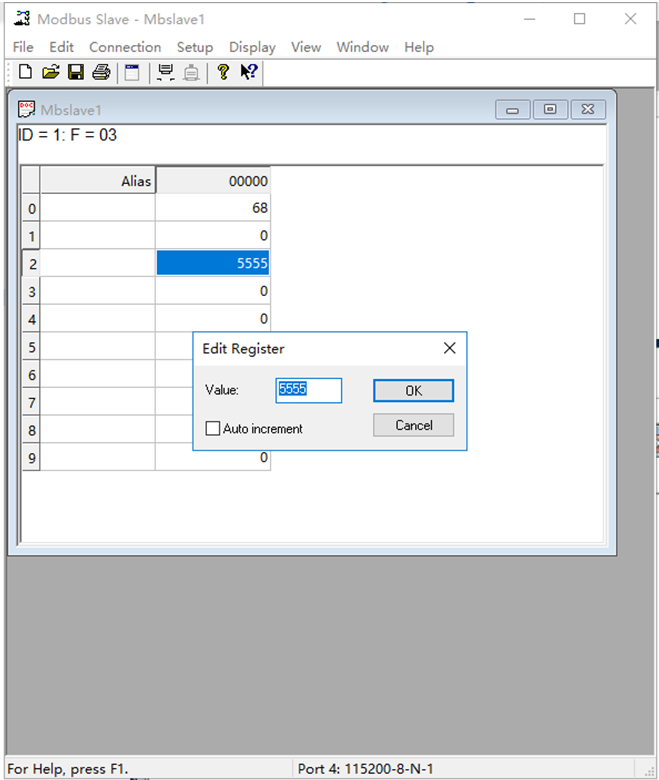
Task: Open the Setup menu
Action: pyautogui.click(x=195, y=47)
